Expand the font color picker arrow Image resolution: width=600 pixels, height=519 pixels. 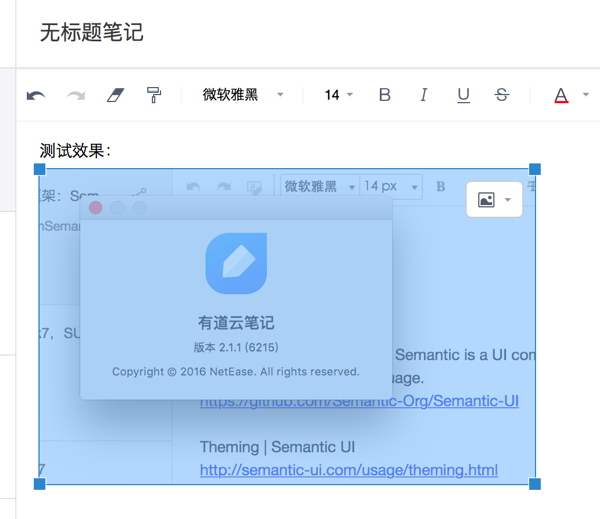(x=585, y=94)
